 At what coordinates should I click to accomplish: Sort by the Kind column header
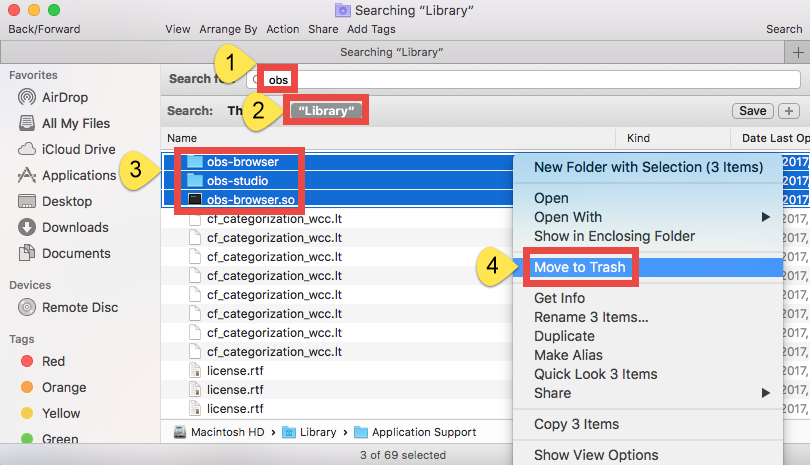click(673, 138)
